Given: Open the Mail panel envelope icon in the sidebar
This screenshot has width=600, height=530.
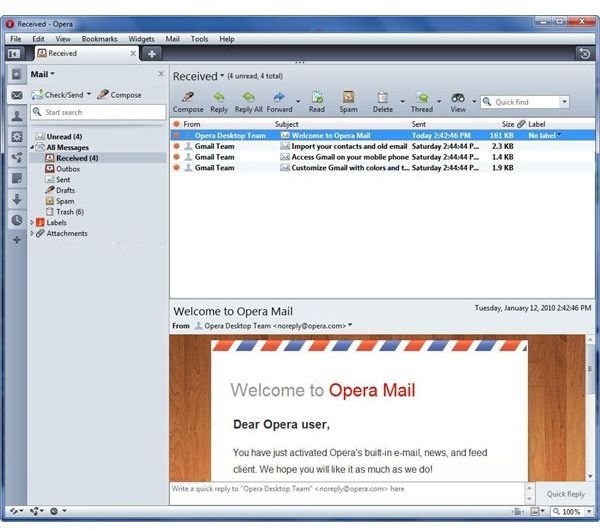Looking at the screenshot, I should [x=16, y=95].
